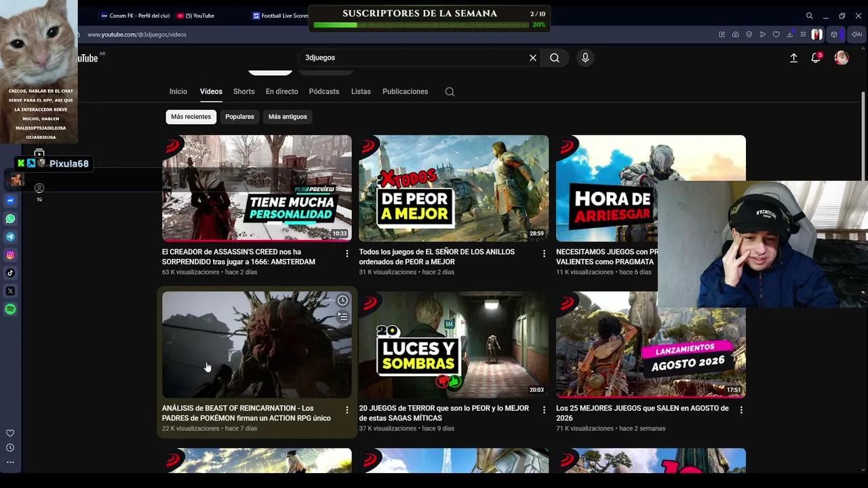Open options menu for Assassin's Creed creator video
868x488 pixels.
[x=347, y=253]
